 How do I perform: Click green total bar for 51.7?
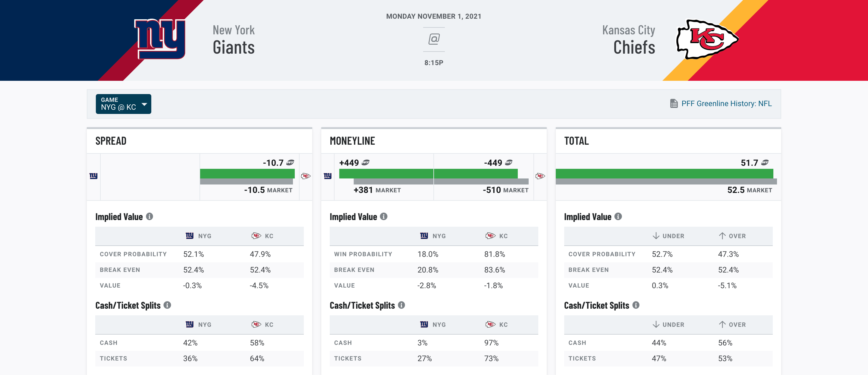point(665,174)
